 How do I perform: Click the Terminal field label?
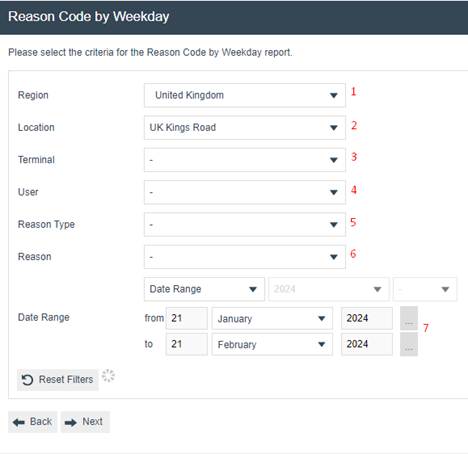click(36, 160)
